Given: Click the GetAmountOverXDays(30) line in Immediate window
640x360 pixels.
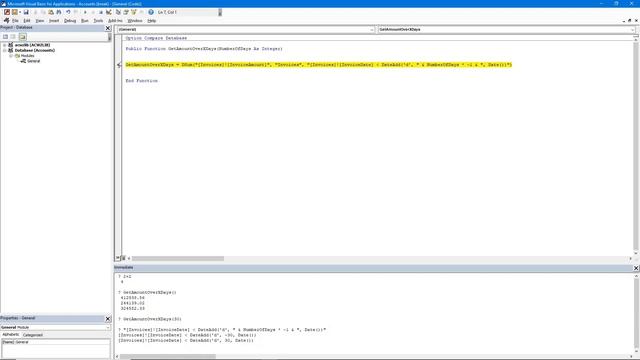Looking at the screenshot, I should (x=150, y=319).
